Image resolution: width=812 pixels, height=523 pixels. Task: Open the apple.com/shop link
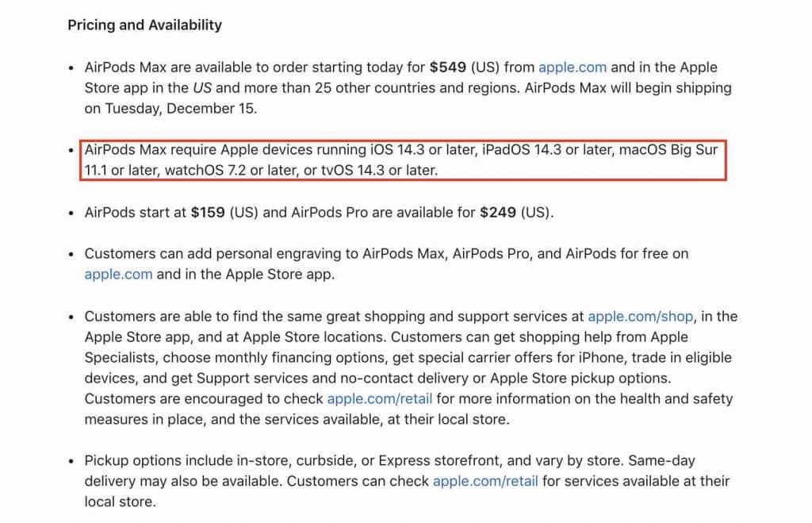641,316
